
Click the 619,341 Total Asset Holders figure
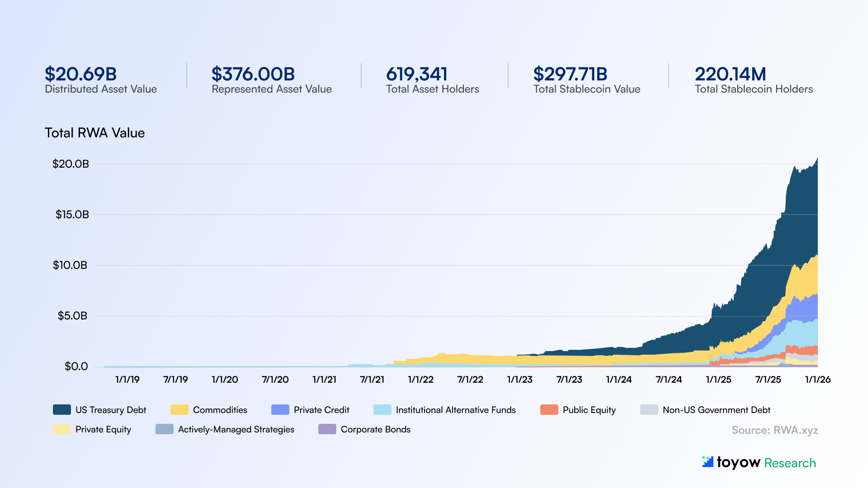[x=416, y=74]
